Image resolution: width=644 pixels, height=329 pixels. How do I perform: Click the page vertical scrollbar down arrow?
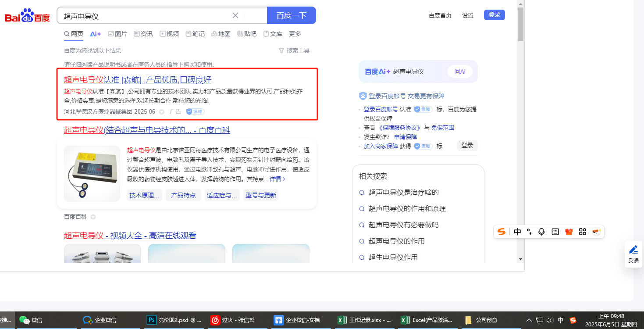520,259
